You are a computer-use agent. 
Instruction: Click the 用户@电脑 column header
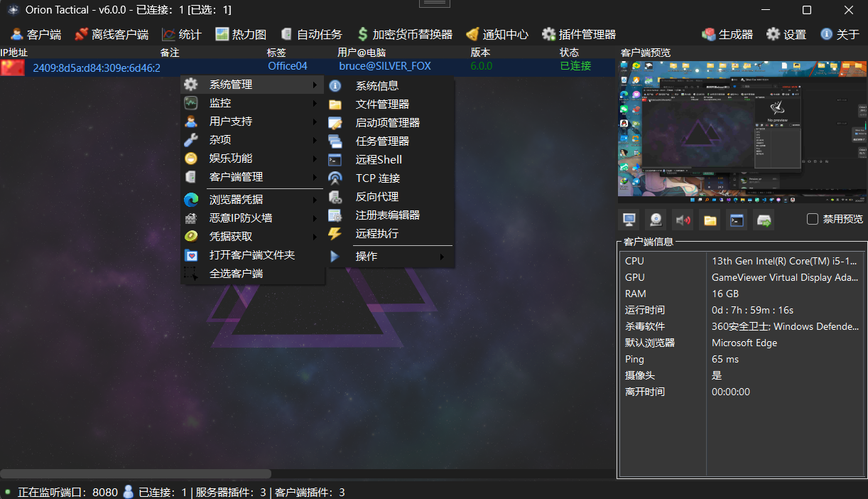pos(362,53)
